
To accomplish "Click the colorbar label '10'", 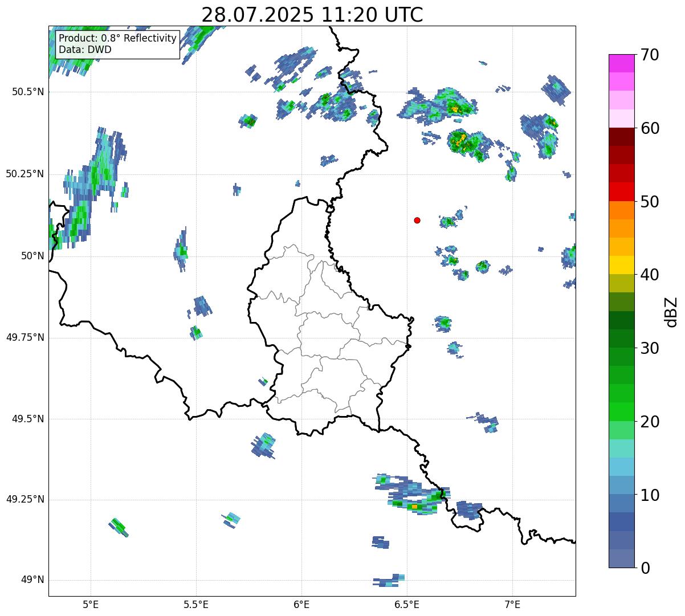I will pos(650,495).
